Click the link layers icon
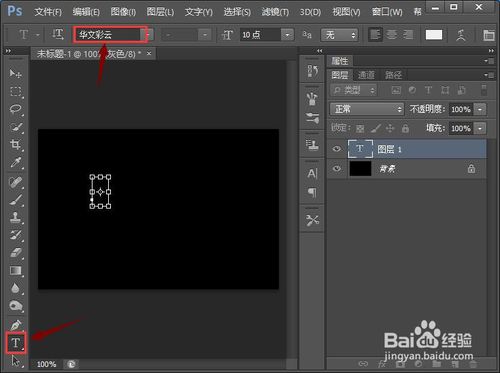This screenshot has width=500, height=373. point(363,363)
